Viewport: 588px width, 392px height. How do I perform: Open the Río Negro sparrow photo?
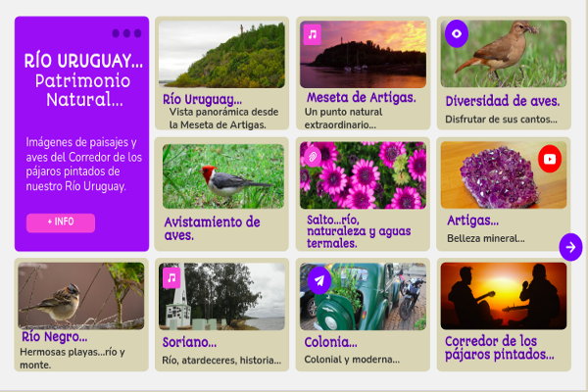[81, 296]
